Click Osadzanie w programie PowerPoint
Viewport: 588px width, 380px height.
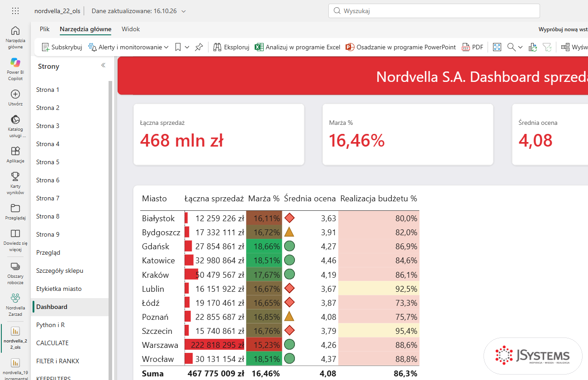[x=401, y=47]
